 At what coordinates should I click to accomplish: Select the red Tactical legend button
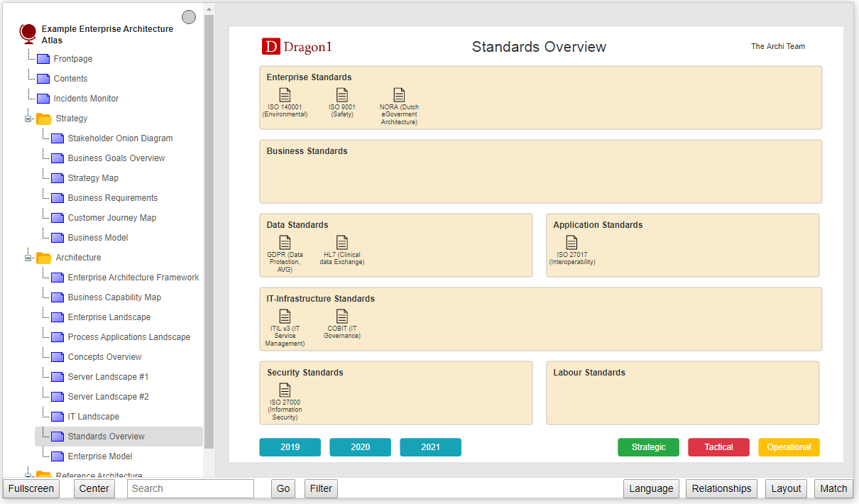point(718,447)
